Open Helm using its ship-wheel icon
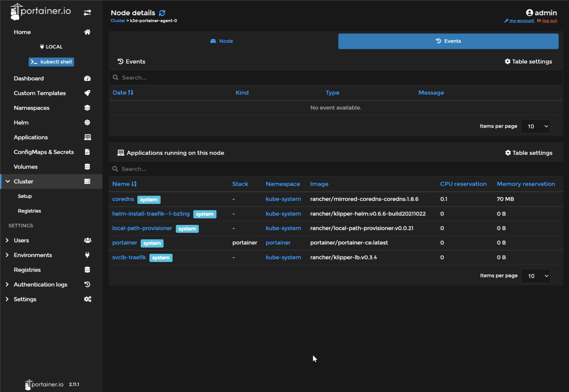Image resolution: width=569 pixels, height=392 pixels. pyautogui.click(x=87, y=122)
